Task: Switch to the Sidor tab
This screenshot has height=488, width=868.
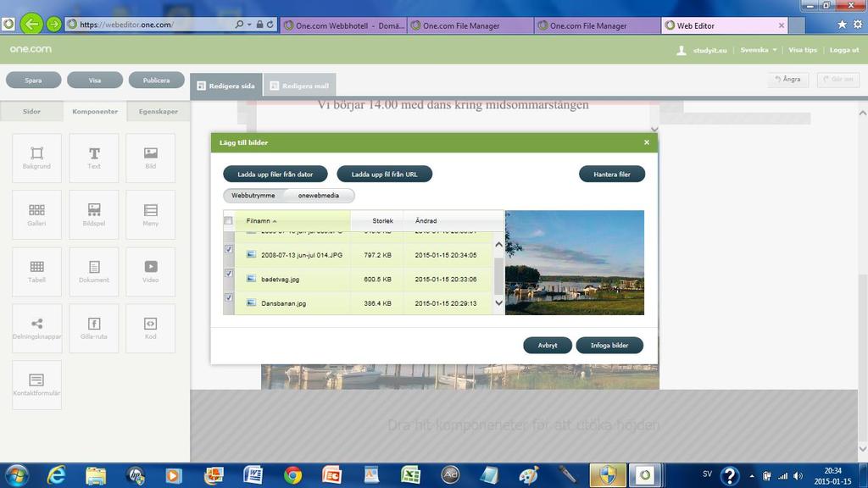Action: point(31,111)
